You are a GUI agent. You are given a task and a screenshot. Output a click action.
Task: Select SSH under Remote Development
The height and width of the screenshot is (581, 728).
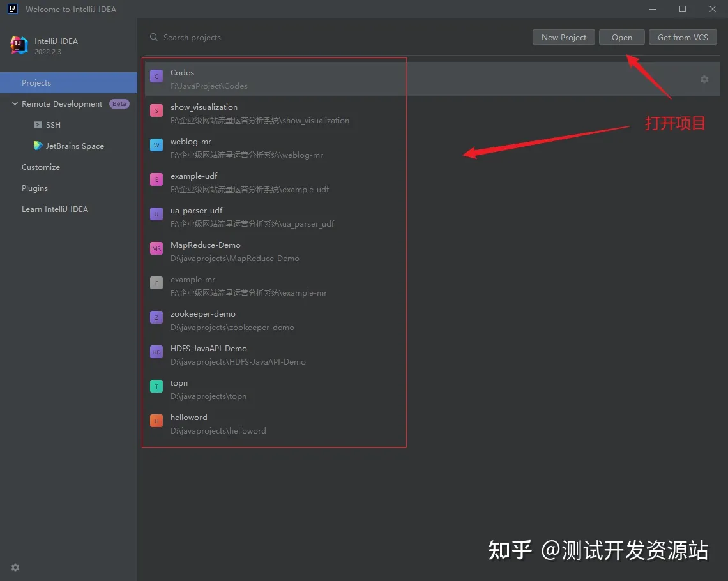[x=53, y=125]
